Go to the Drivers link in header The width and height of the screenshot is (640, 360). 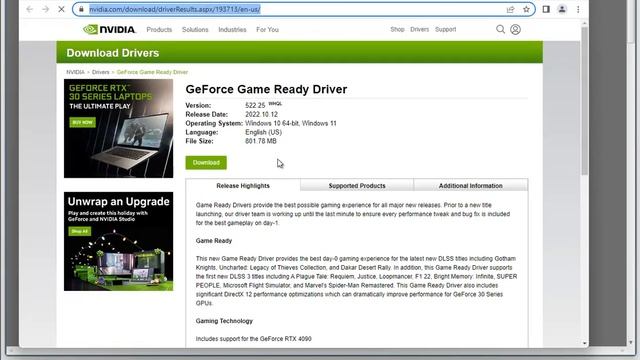coord(420,29)
